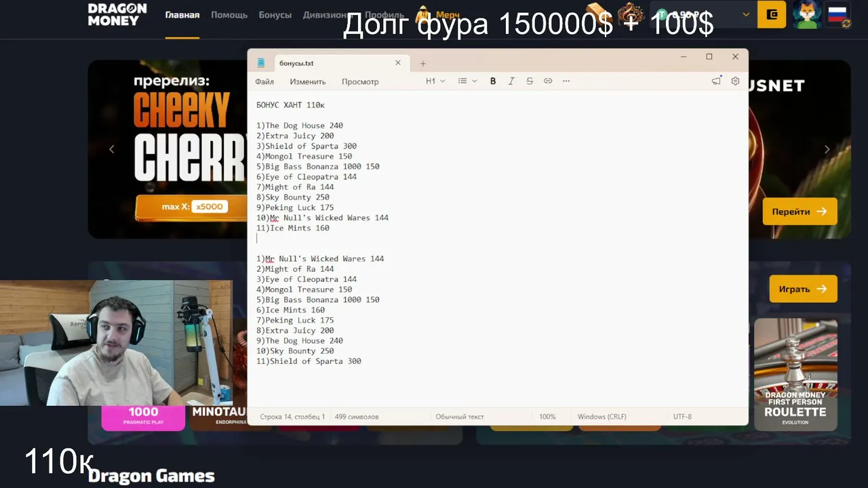
Task: Click the line 11)Ice Mints 160
Action: tap(293, 228)
